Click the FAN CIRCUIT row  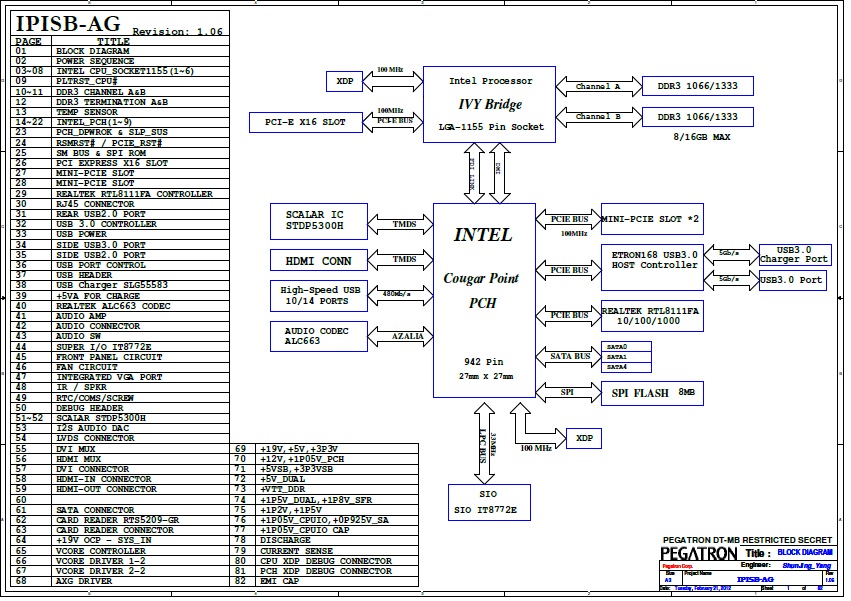click(120, 367)
